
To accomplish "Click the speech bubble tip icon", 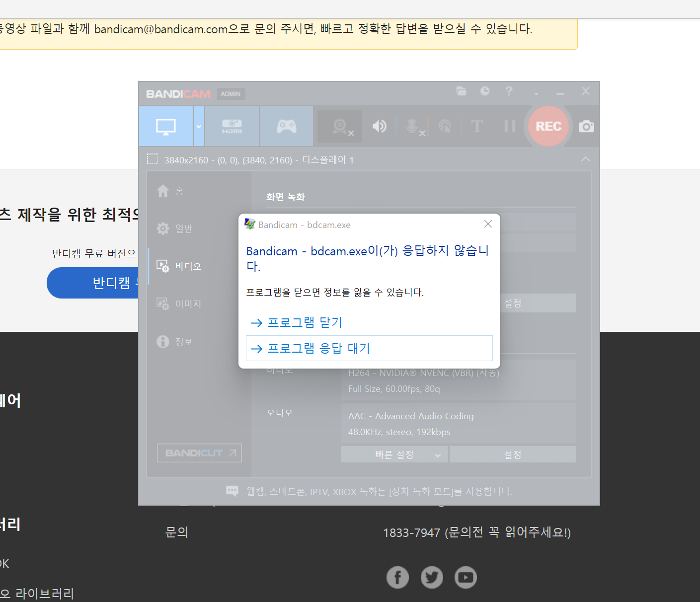I will point(232,491).
